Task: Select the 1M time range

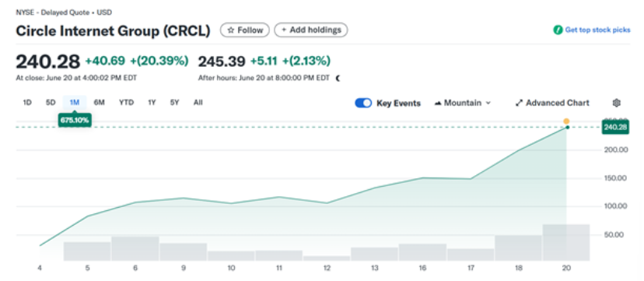Action: coord(75,102)
